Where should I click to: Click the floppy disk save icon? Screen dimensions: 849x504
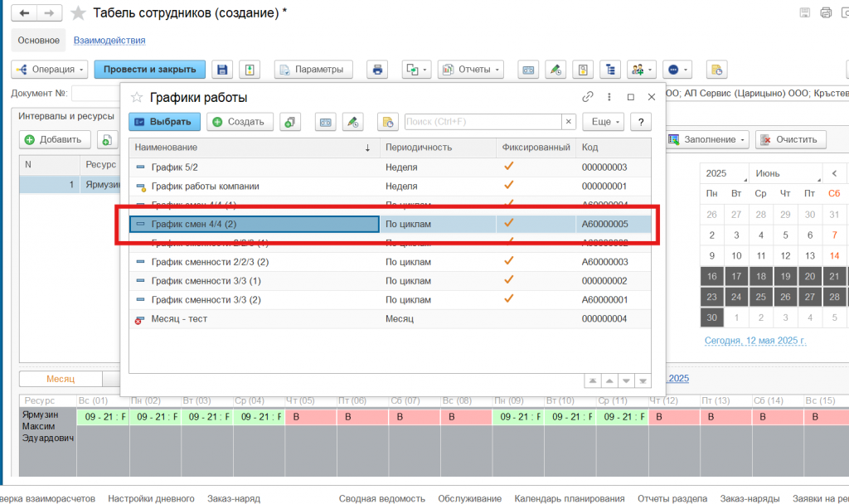221,70
